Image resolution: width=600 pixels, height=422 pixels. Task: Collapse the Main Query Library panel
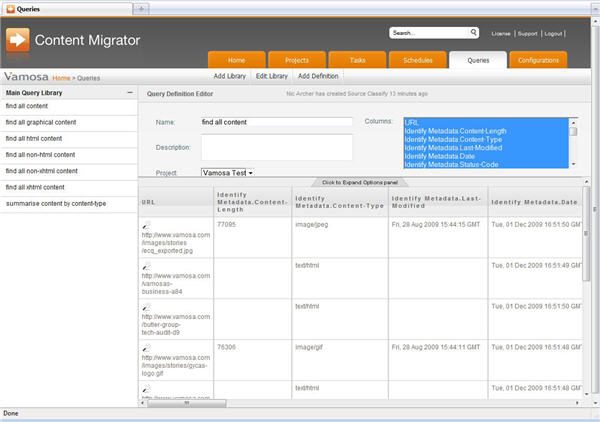[130, 93]
